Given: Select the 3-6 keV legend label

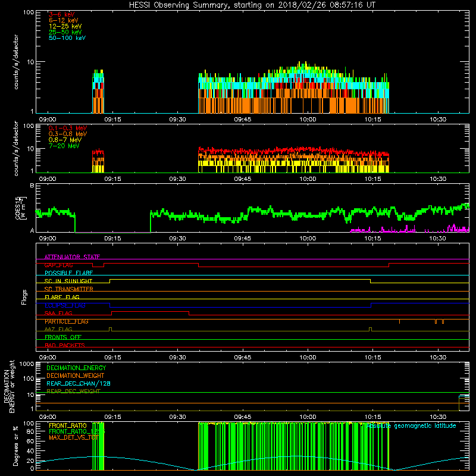Looking at the screenshot, I should click(x=62, y=14).
